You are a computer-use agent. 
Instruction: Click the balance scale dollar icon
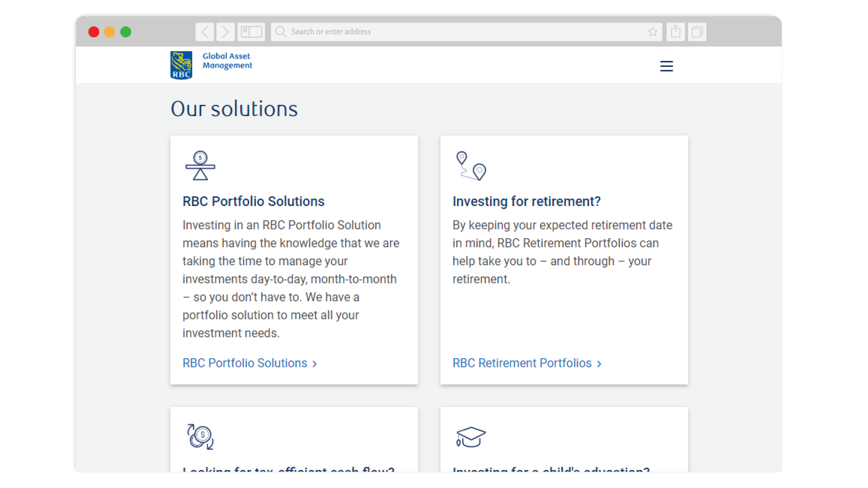point(200,166)
